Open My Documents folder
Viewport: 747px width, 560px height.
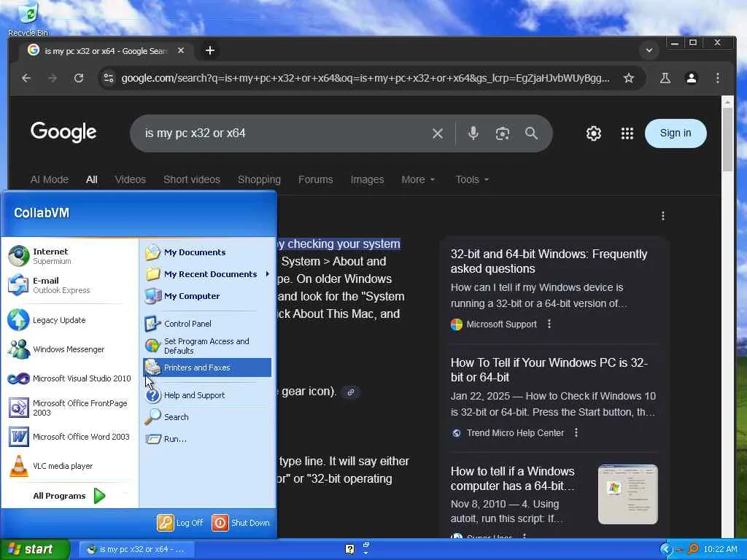[206, 252]
